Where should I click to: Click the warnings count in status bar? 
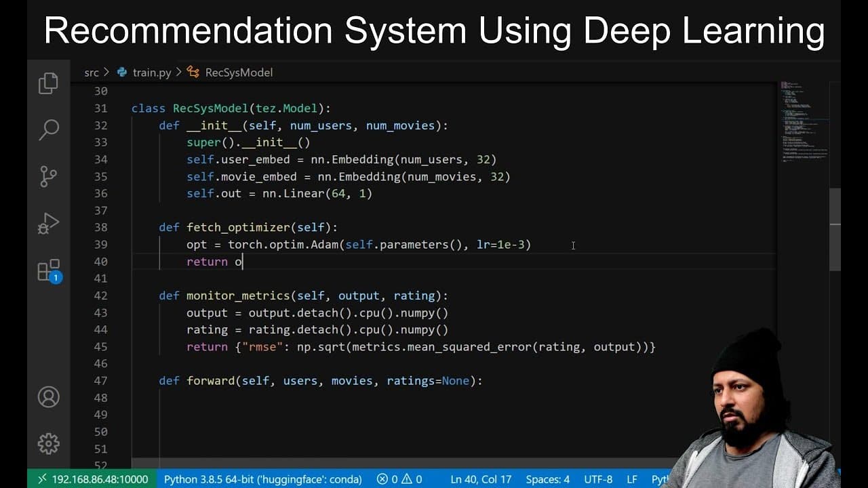pyautogui.click(x=412, y=479)
